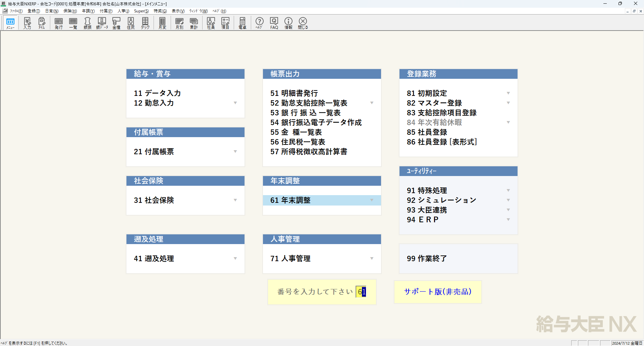The height and width of the screenshot is (346, 644).
Task: Expand the 31 社会保険 submenu arrow
Action: pyautogui.click(x=235, y=200)
